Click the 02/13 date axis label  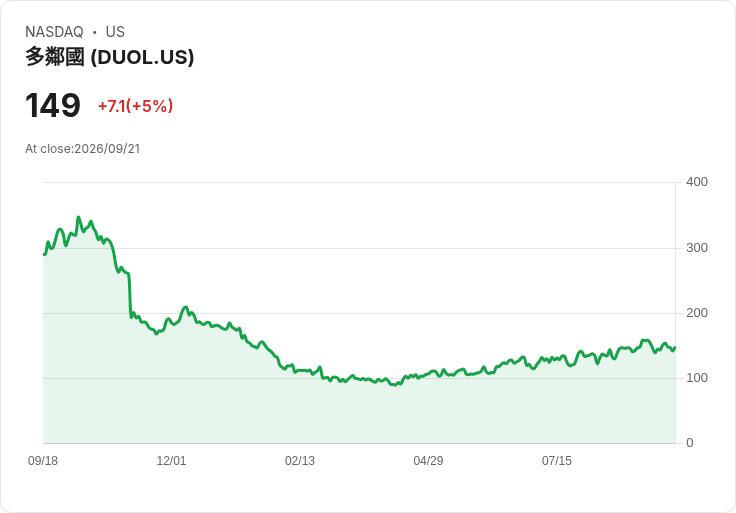pyautogui.click(x=300, y=461)
